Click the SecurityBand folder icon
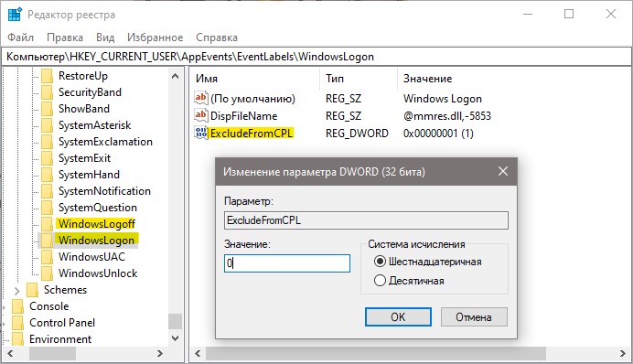 click(47, 92)
